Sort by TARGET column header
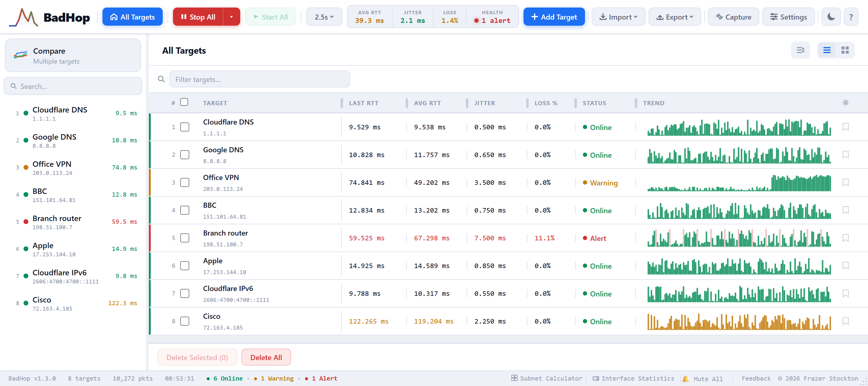 (215, 103)
